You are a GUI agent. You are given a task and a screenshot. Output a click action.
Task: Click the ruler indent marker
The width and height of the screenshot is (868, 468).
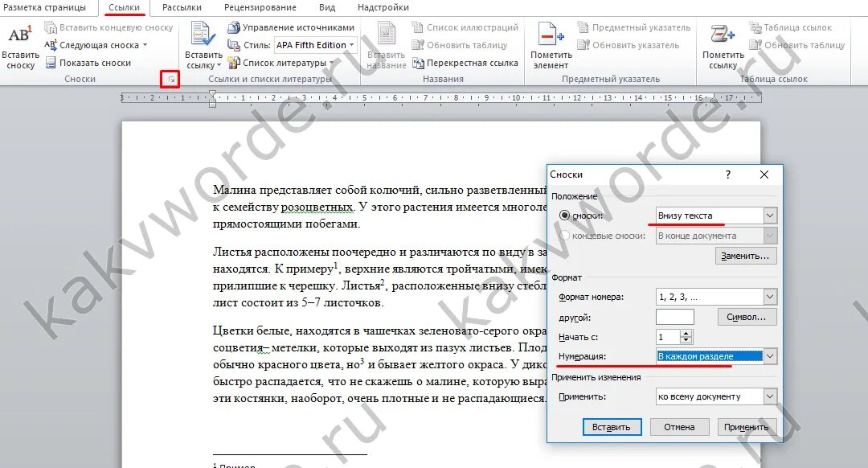212,99
